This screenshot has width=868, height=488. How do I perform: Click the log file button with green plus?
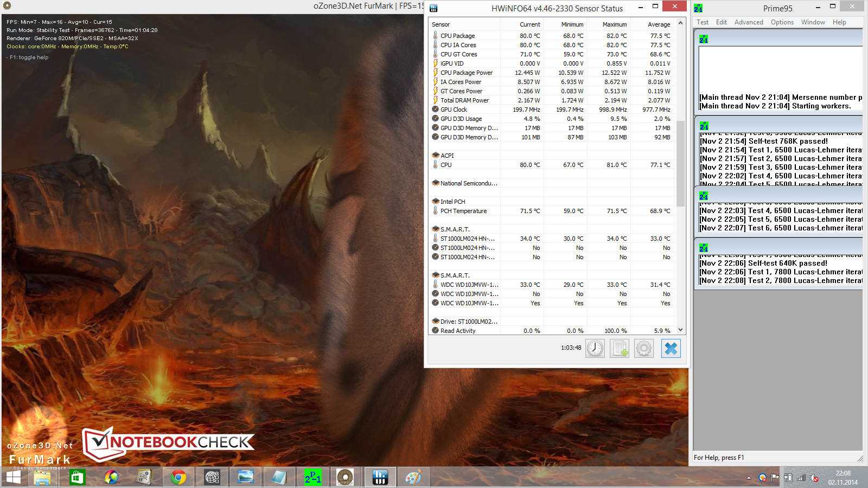coord(620,348)
